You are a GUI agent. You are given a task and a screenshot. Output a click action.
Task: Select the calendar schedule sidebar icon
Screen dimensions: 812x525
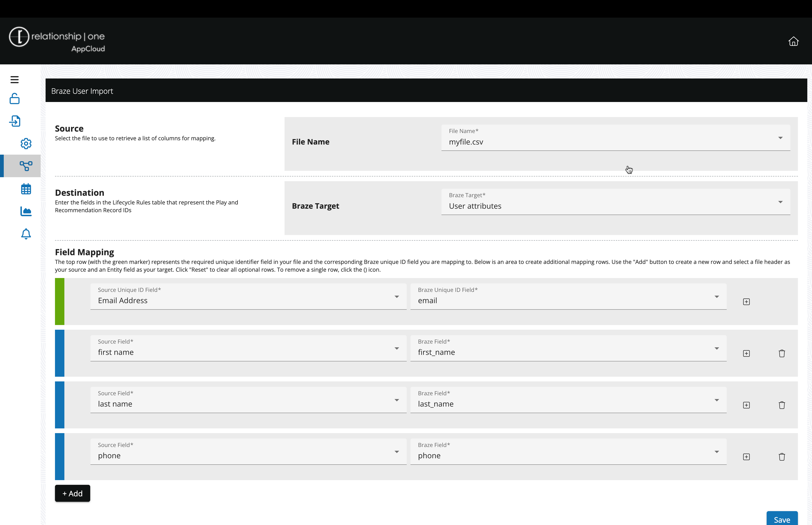point(26,189)
